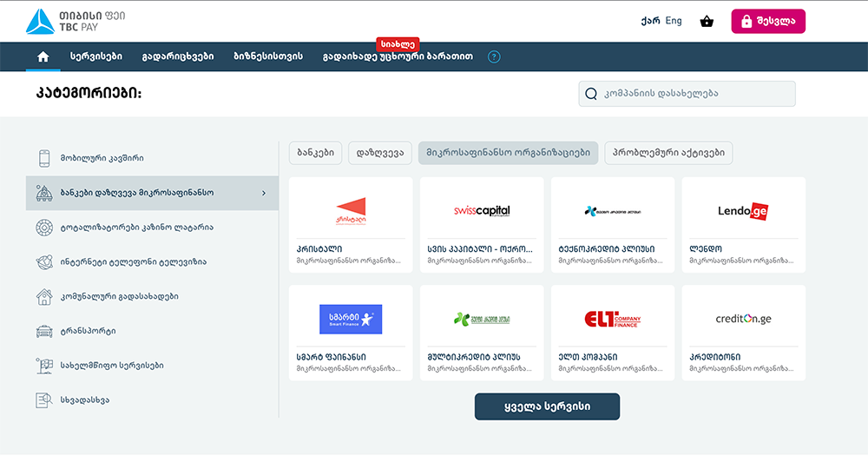This screenshot has height=456, width=868.
Task: Switch language to Eng
Action: point(674,21)
